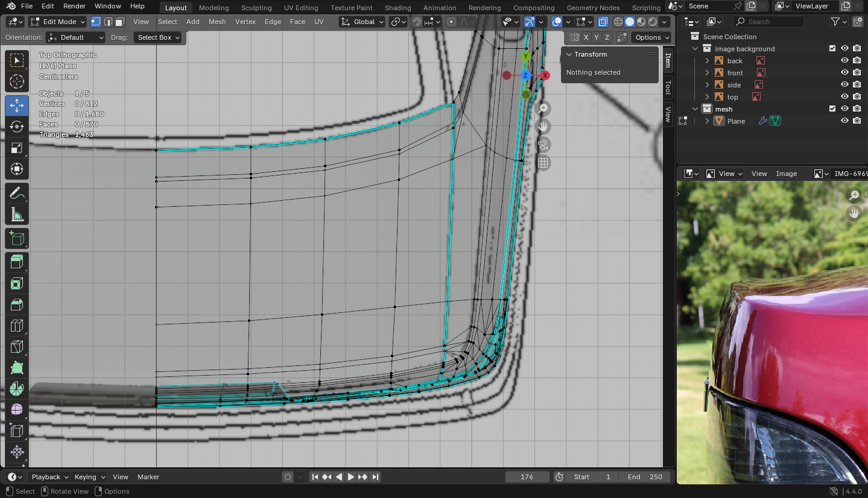Select the Add Cube tool
The width and height of the screenshot is (868, 498).
17,239
